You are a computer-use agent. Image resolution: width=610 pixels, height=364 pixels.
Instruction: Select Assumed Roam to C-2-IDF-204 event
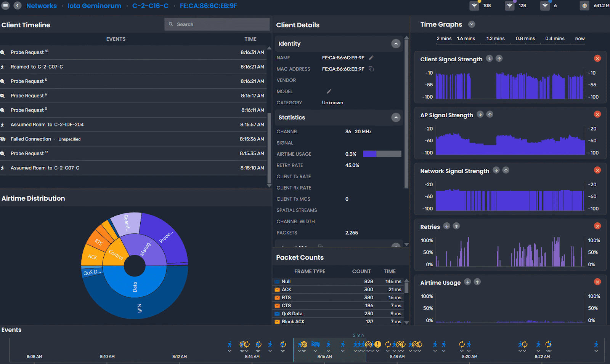coord(133,125)
